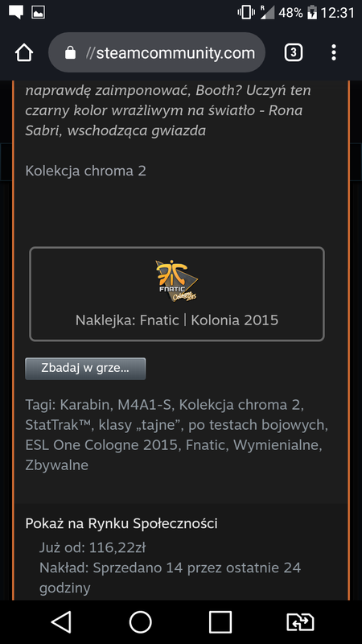Tap the Android recent apps square button
Image resolution: width=362 pixels, height=644 pixels.
coord(220,621)
